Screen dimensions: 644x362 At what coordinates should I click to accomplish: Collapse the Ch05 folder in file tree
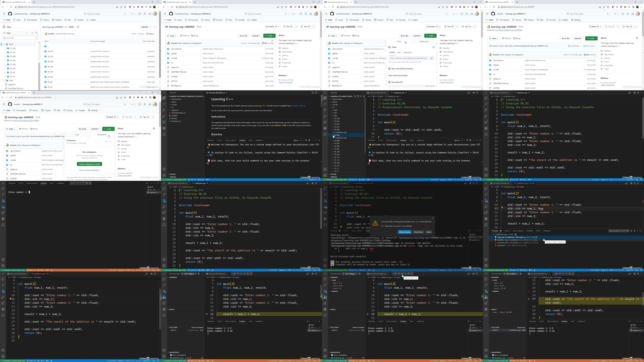(x=4, y=44)
